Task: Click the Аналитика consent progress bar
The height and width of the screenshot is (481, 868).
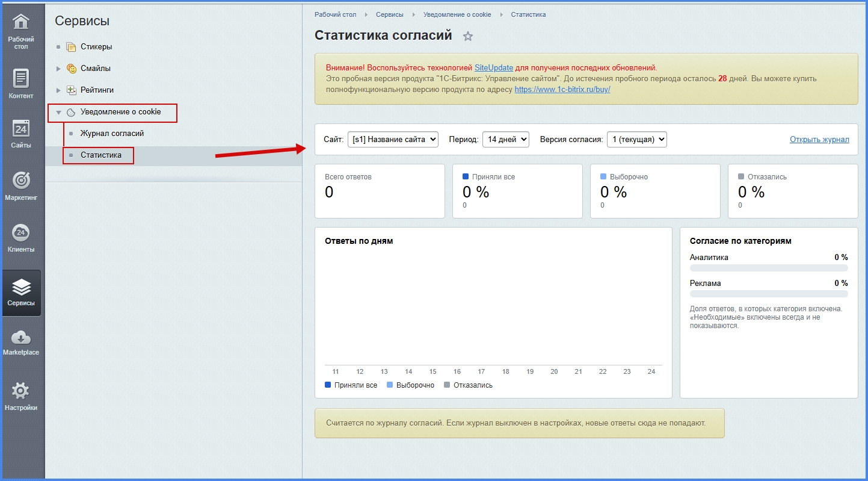Action: pos(769,268)
